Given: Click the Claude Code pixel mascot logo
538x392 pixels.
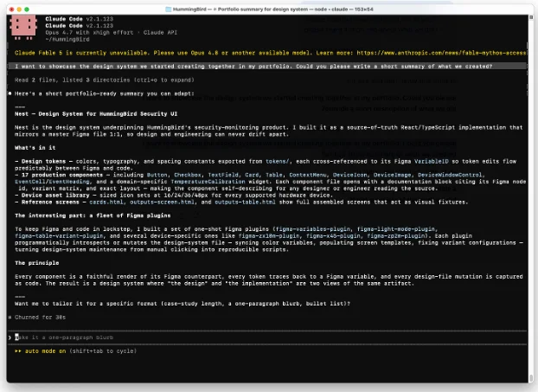Looking at the screenshot, I should pos(23,28).
